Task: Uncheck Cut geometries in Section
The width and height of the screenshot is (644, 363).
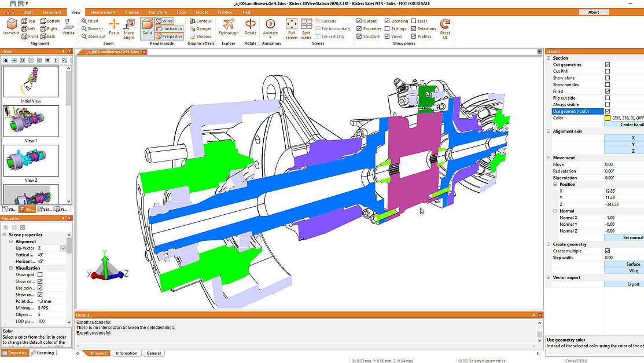Action: point(608,64)
